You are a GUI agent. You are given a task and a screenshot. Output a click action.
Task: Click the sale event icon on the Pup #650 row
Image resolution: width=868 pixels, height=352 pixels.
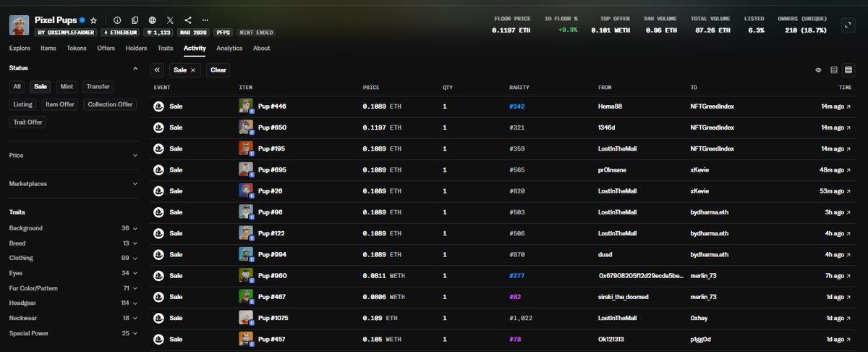click(158, 127)
